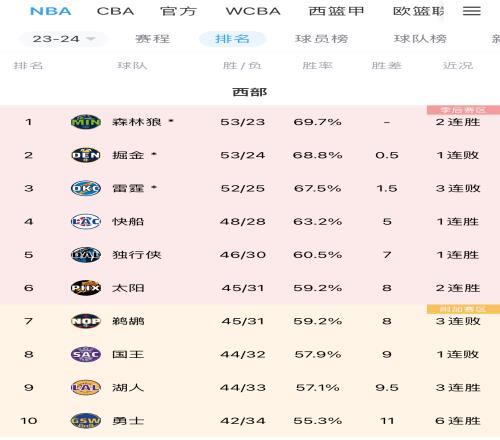This screenshot has width=500, height=440.
Task: Click the 近况 column header
Action: coord(458,66)
